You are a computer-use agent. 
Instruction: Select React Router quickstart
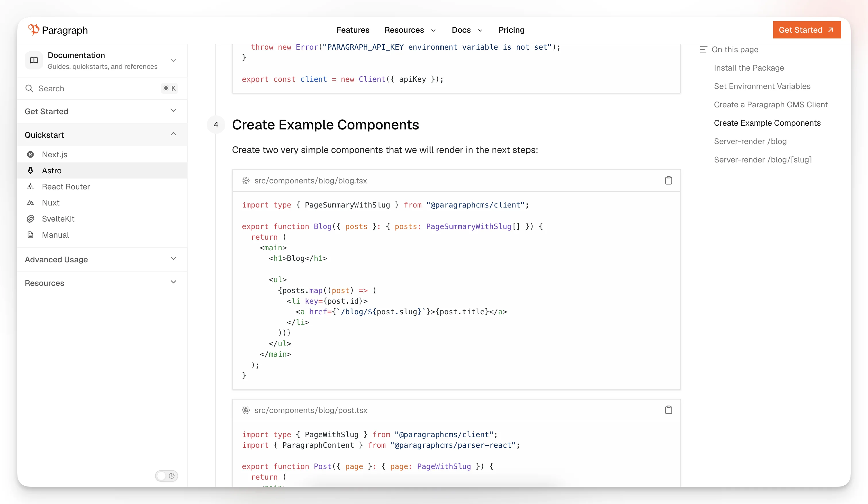click(102, 187)
